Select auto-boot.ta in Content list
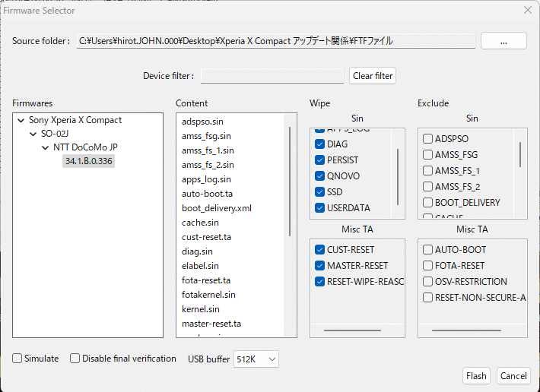Image resolution: width=540 pixels, height=392 pixels. tap(207, 194)
